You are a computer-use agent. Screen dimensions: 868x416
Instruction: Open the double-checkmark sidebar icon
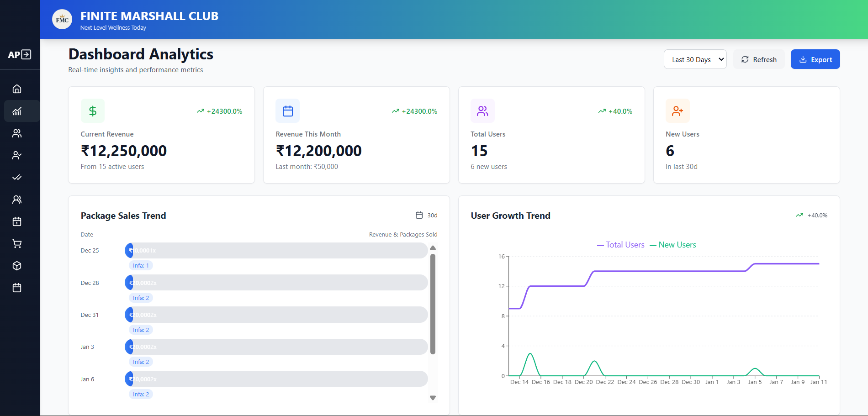pos(17,177)
